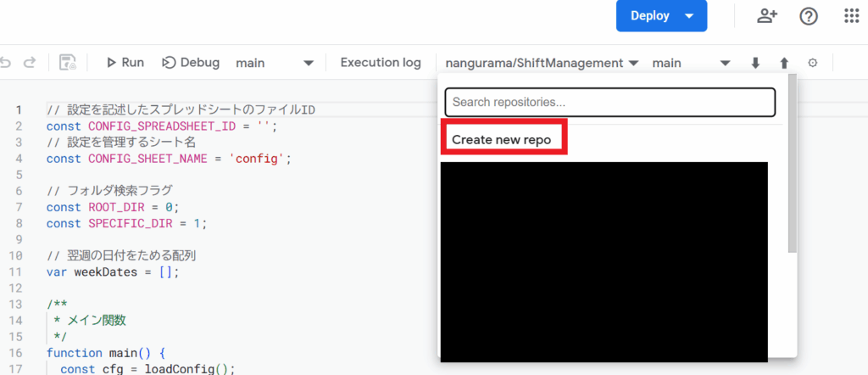Click the repository list scrollbar
The height and width of the screenshot is (375, 868).
pyautogui.click(x=793, y=164)
